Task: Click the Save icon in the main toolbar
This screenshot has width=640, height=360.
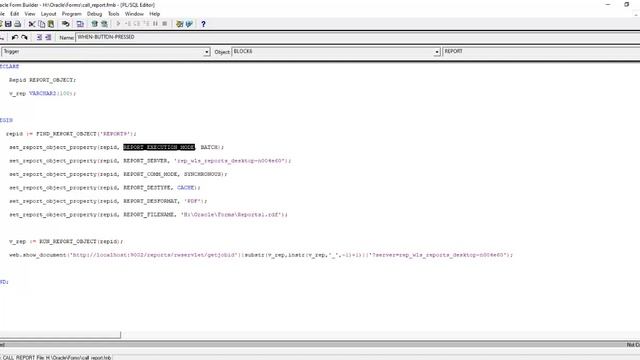Action: 8,24
